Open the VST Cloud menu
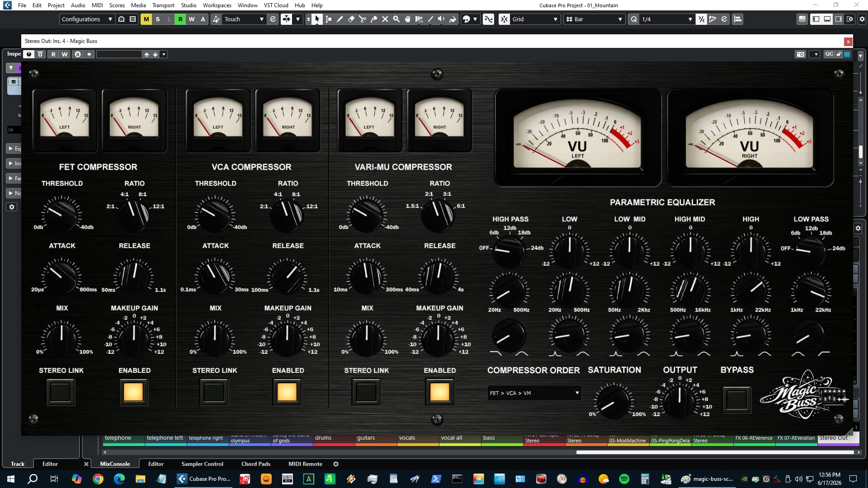The image size is (868, 488). (276, 5)
